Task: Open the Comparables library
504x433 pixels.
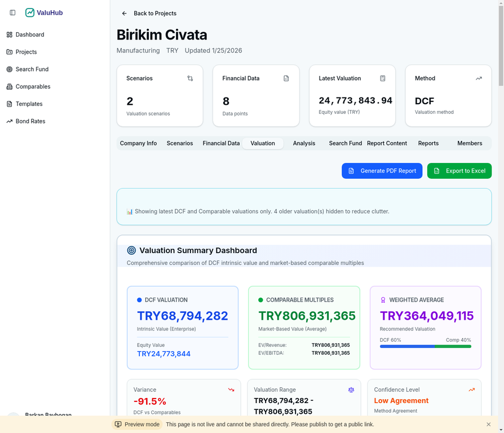Action: point(32,86)
